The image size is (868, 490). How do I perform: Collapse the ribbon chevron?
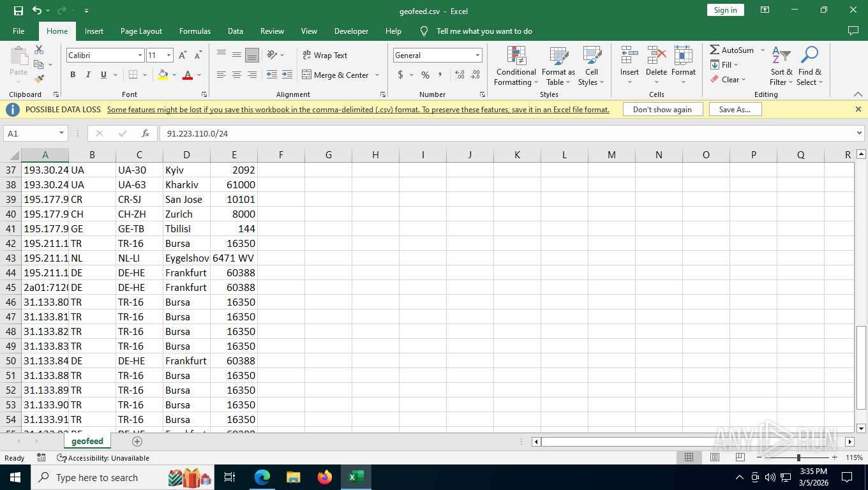(x=858, y=94)
